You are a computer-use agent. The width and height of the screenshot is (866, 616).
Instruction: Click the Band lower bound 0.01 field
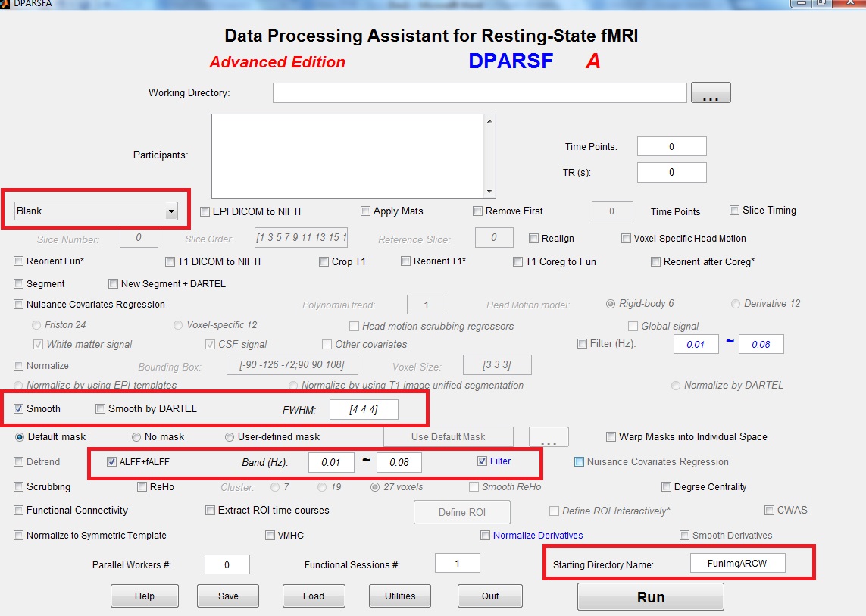coord(331,462)
